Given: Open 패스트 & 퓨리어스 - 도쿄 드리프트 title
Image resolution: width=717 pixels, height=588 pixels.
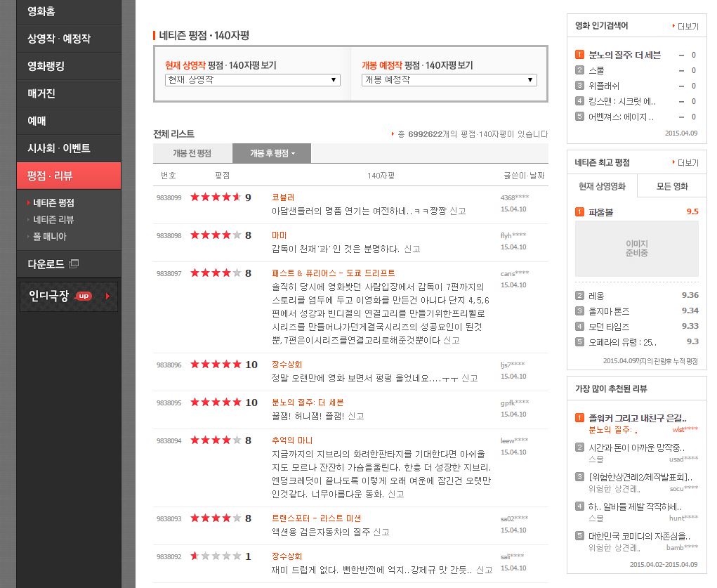Looking at the screenshot, I should click(x=334, y=273).
